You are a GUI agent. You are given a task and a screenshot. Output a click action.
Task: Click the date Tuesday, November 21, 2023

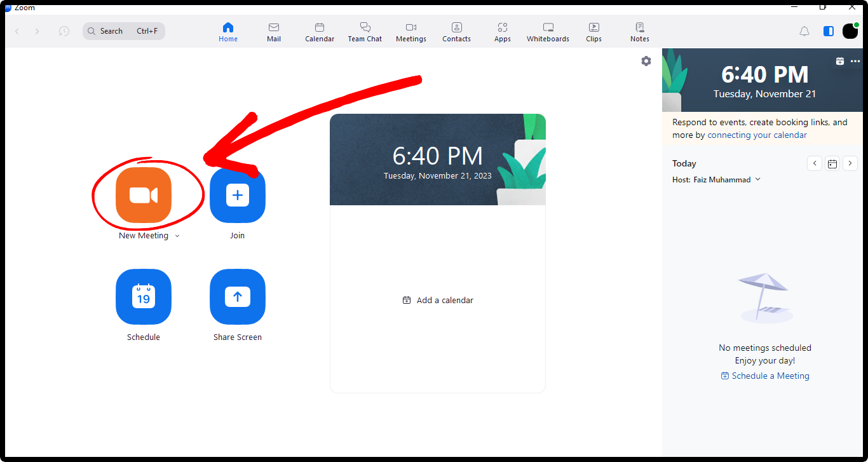coord(438,176)
